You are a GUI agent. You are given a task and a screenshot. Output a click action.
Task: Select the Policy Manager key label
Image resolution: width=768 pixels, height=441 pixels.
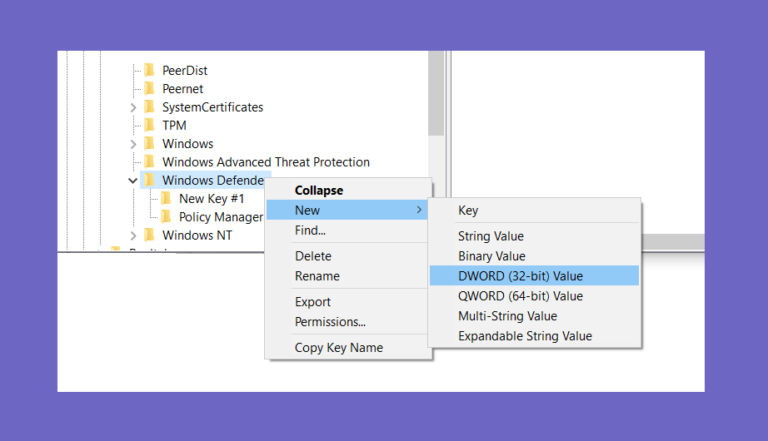click(x=221, y=217)
